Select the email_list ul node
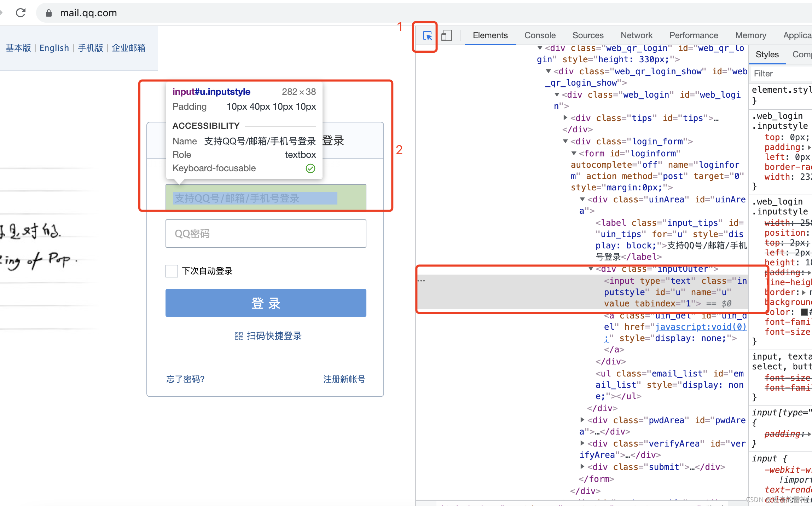The height and width of the screenshot is (506, 812). [x=669, y=385]
